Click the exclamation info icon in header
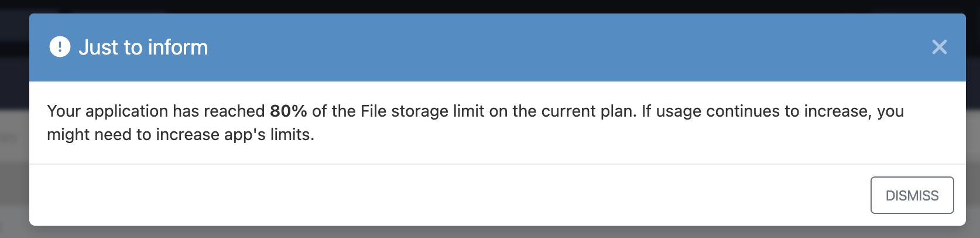This screenshot has width=980, height=238. 60,47
